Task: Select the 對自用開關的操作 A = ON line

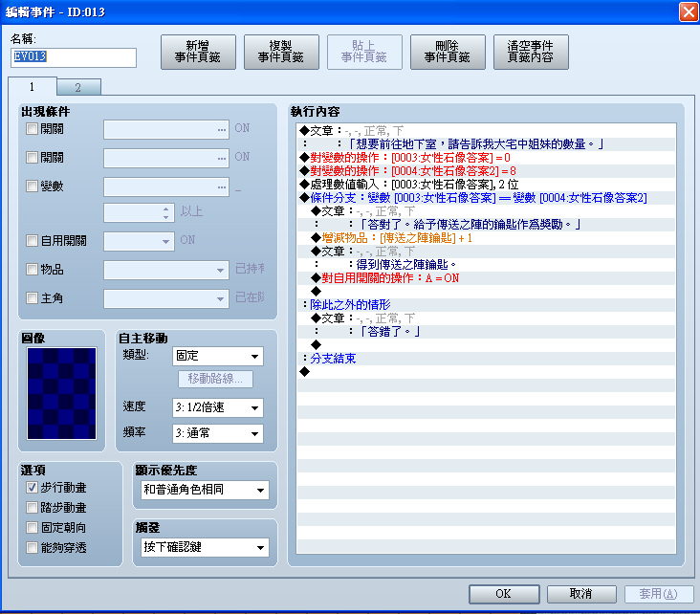Action: click(x=487, y=278)
